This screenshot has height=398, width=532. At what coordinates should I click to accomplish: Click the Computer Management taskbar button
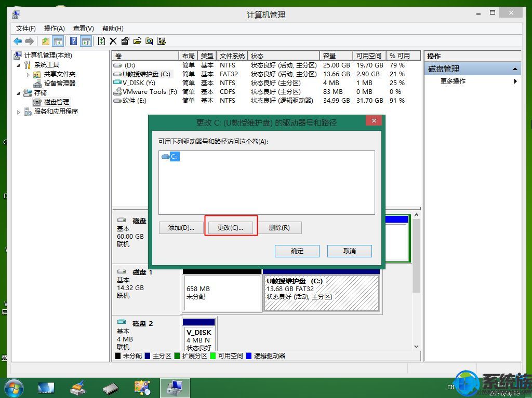tap(175, 388)
